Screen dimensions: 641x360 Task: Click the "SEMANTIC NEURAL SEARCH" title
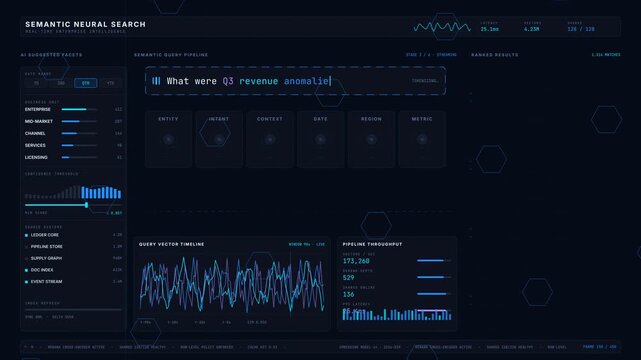click(85, 25)
